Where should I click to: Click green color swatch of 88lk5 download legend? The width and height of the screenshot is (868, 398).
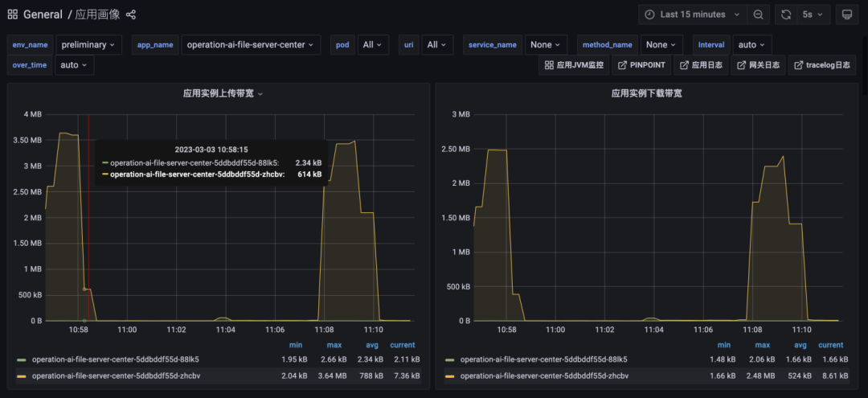tap(450, 359)
